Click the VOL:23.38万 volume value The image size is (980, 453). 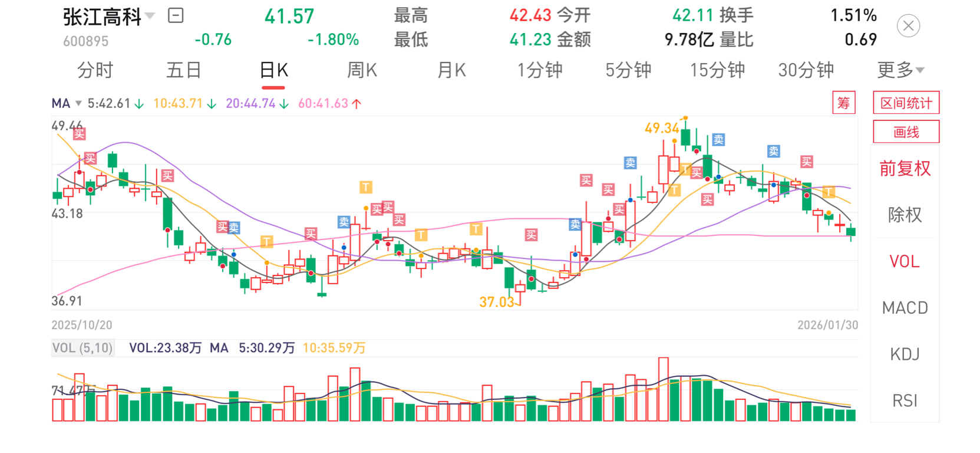165,348
